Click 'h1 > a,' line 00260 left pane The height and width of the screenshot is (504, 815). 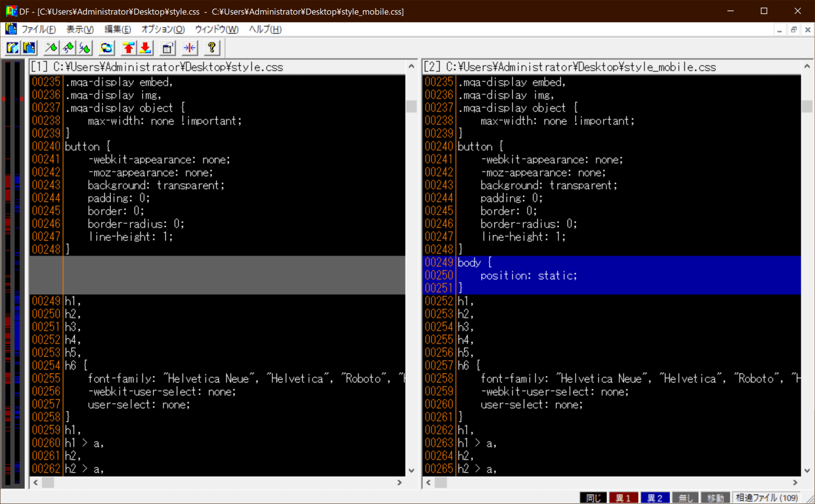[84, 443]
